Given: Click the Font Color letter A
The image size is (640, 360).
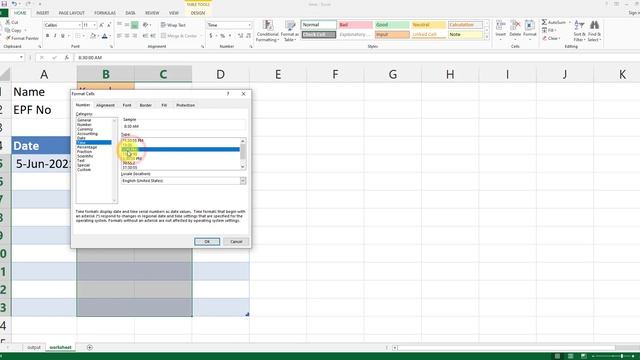Looking at the screenshot, I should 104,36.
